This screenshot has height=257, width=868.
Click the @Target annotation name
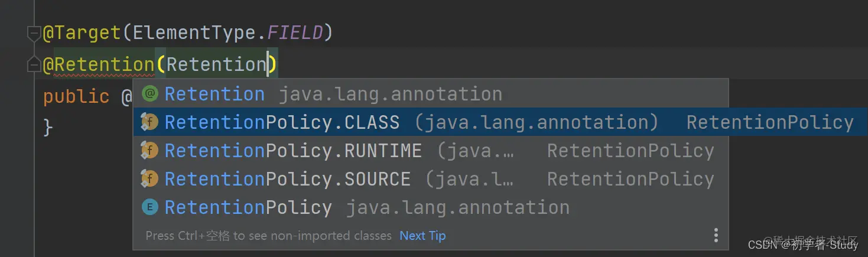pyautogui.click(x=82, y=32)
